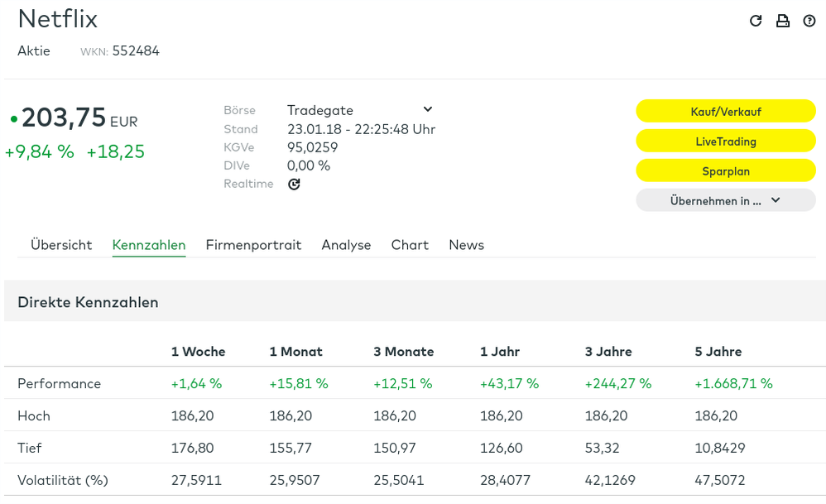
Task: Open the Firmenportrait tab
Action: pyautogui.click(x=253, y=245)
